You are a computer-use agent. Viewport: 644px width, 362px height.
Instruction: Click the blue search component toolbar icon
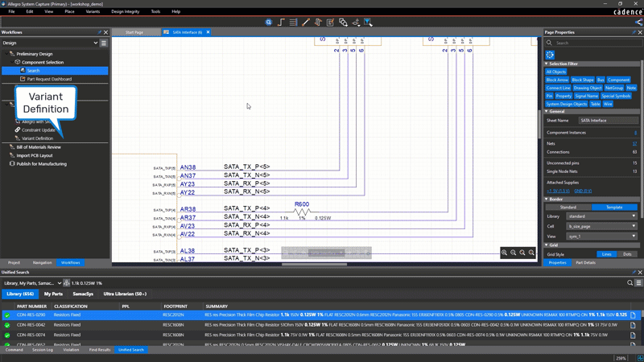point(269,23)
